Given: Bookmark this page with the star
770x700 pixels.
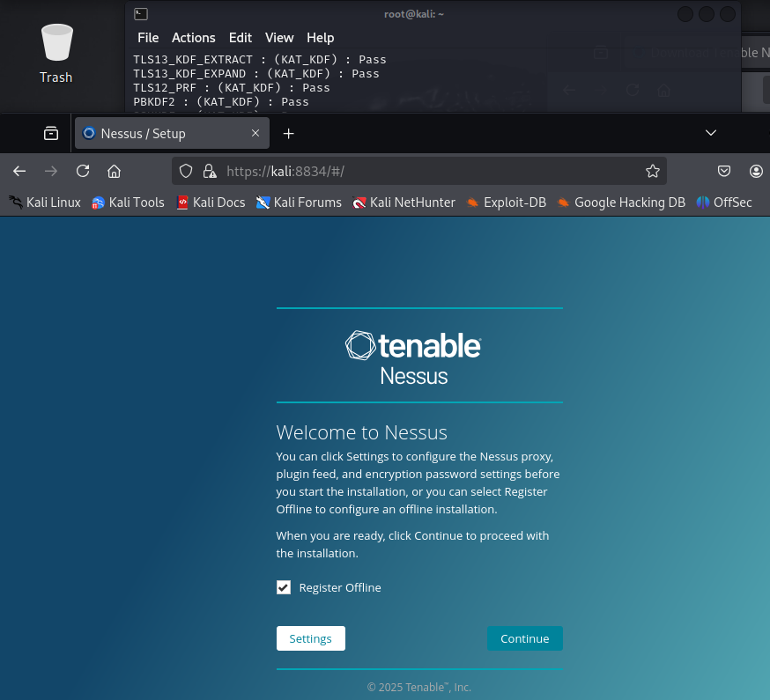Looking at the screenshot, I should [653, 172].
